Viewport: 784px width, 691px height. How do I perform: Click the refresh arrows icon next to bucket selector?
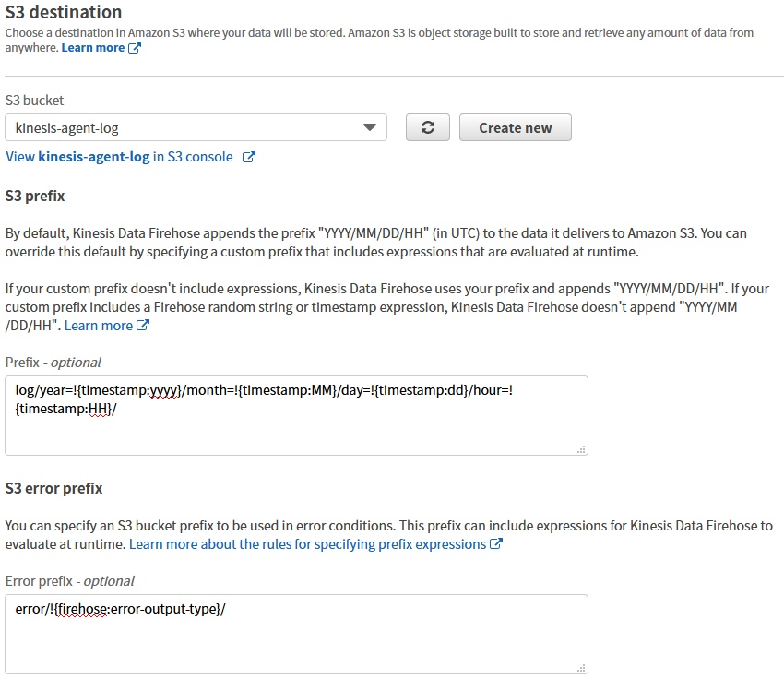tap(427, 126)
